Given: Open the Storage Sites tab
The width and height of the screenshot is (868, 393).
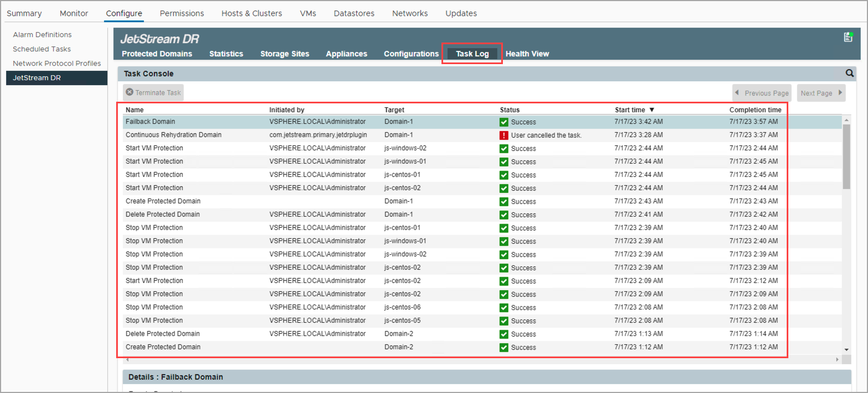Looking at the screenshot, I should click(284, 54).
